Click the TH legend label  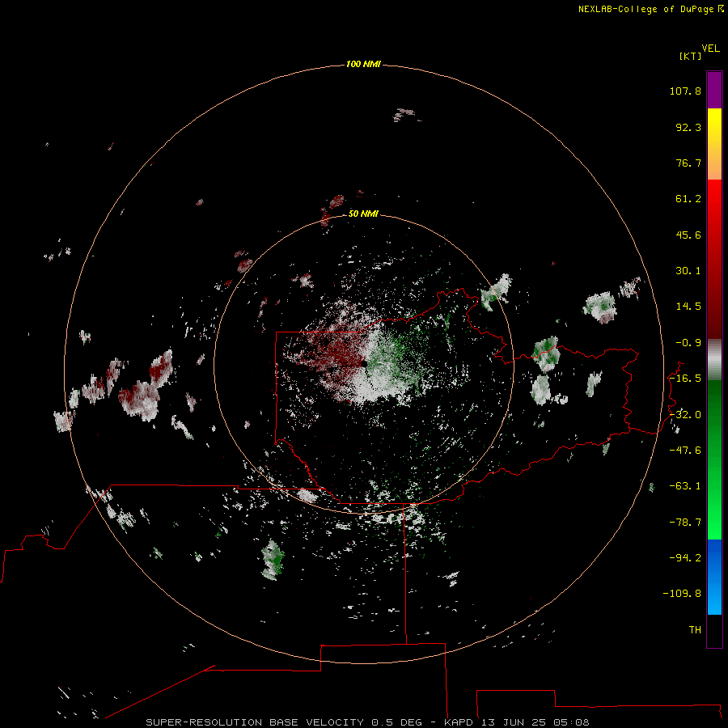coord(695,630)
